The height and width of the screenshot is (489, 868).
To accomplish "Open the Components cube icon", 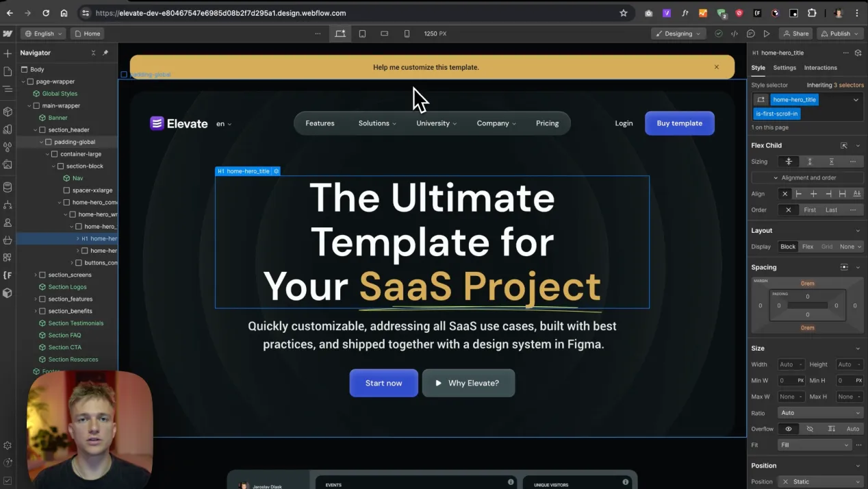I will (x=8, y=112).
